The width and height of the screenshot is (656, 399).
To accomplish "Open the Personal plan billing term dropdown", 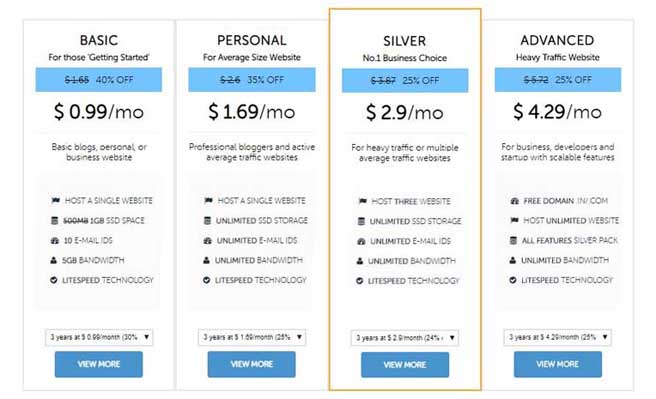I will [252, 337].
